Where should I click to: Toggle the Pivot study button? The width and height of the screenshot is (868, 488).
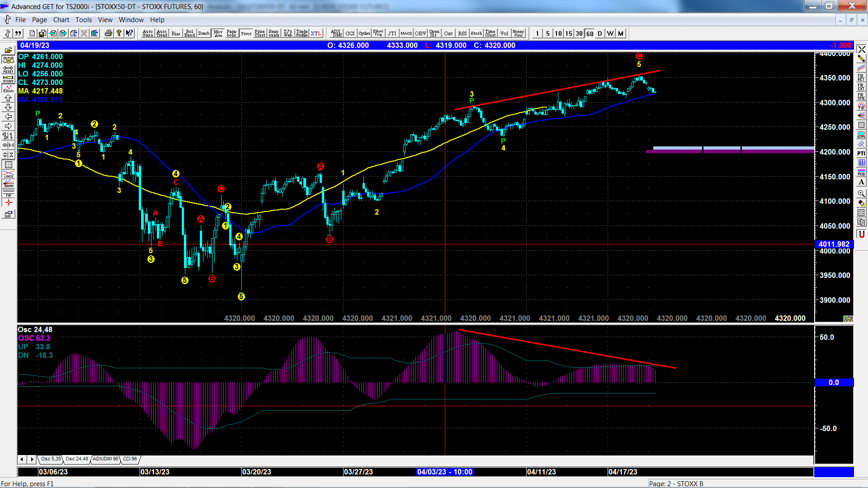[x=246, y=33]
